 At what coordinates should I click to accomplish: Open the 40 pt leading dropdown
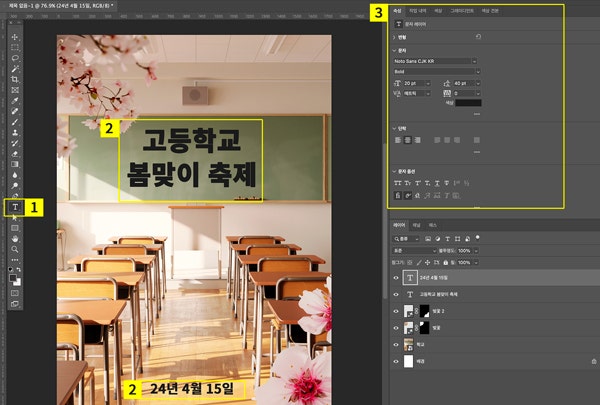point(478,83)
